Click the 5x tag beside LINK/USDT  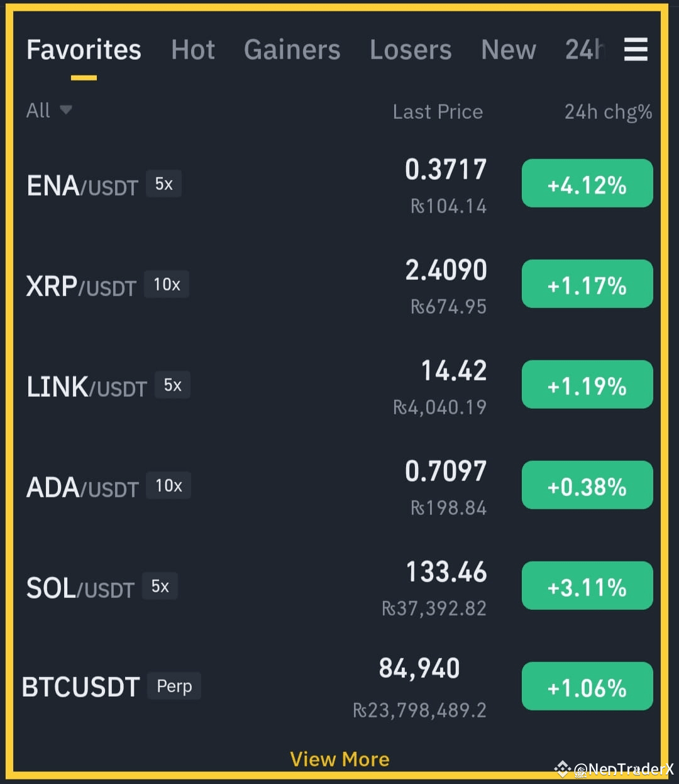point(172,385)
